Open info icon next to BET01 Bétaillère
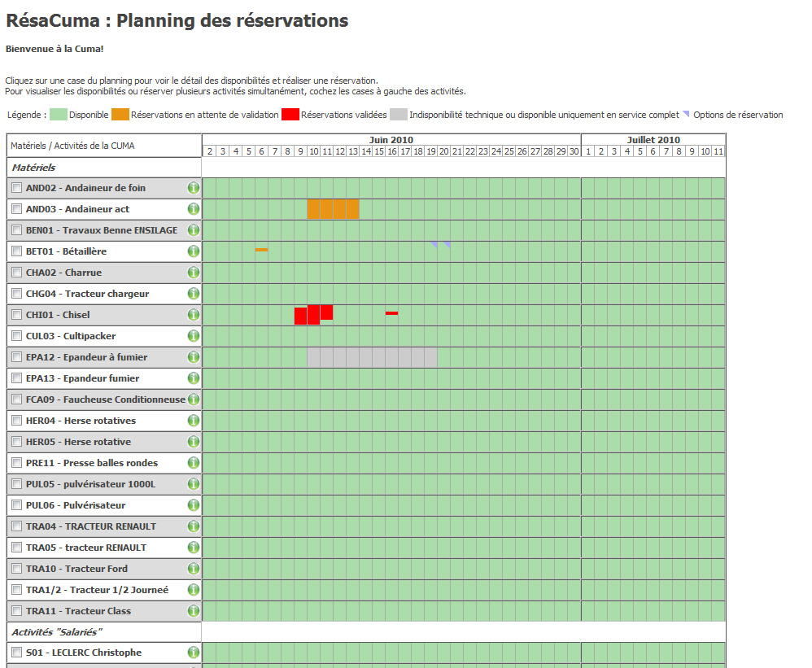 (194, 251)
